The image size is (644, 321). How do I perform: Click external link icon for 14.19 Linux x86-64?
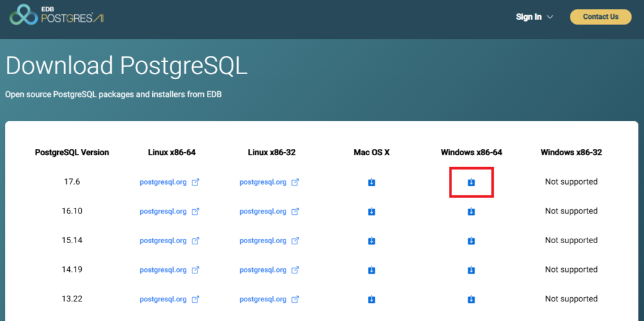pos(196,270)
